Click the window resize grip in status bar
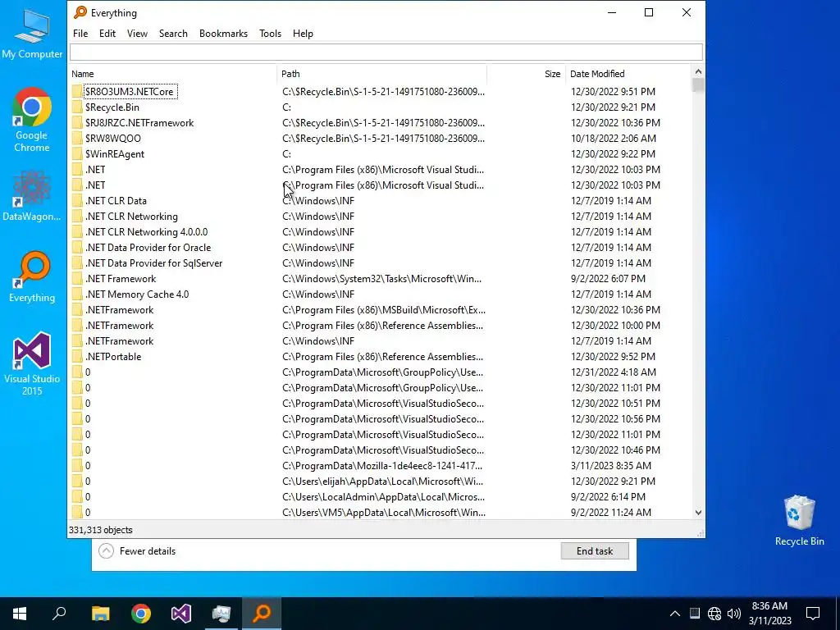Image resolution: width=840 pixels, height=630 pixels. tap(701, 533)
